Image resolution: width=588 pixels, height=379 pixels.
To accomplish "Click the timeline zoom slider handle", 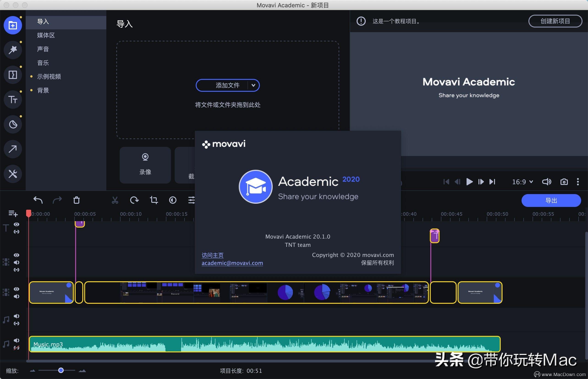I will pyautogui.click(x=61, y=370).
